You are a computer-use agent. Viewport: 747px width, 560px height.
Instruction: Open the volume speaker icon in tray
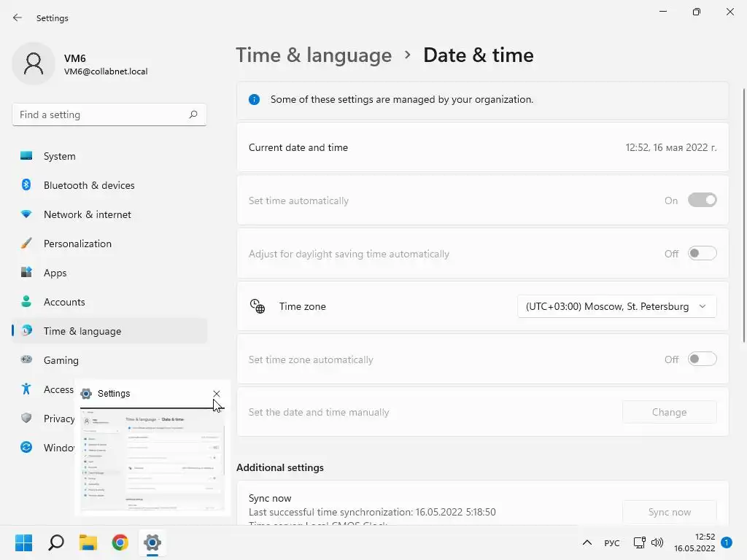coord(657,542)
